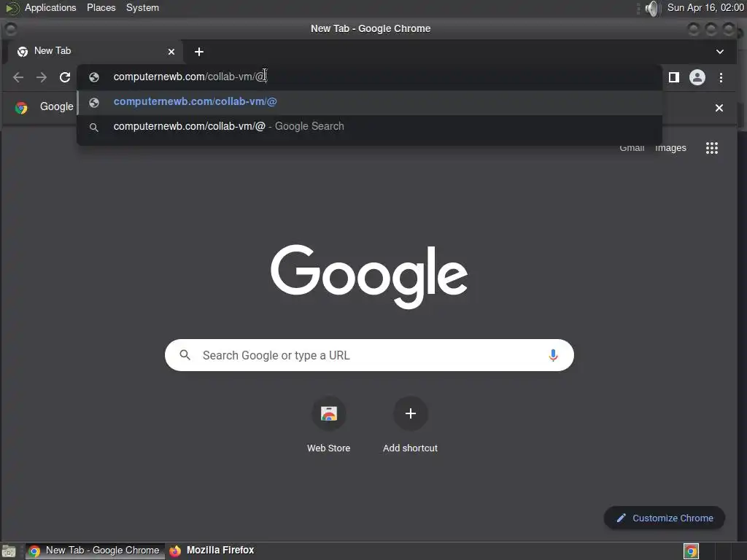This screenshot has height=560, width=747.
Task: Reload the page with the refresh icon
Action: [65, 77]
